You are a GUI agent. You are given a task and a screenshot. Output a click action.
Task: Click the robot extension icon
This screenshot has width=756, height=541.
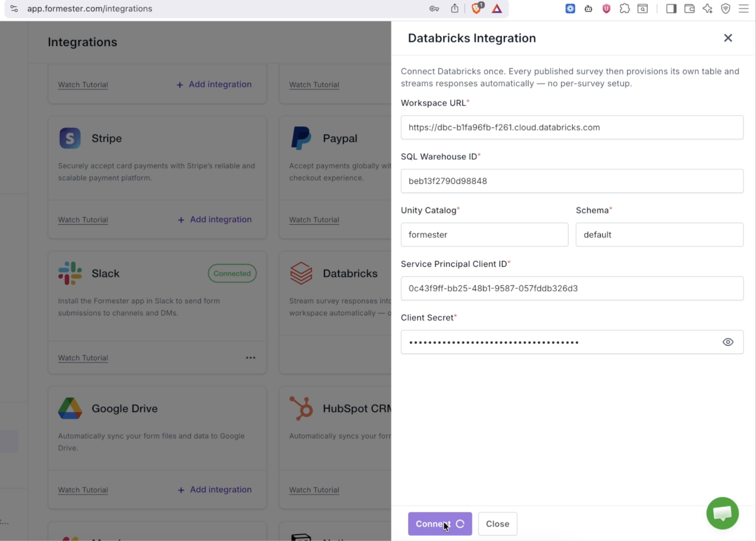[588, 9]
